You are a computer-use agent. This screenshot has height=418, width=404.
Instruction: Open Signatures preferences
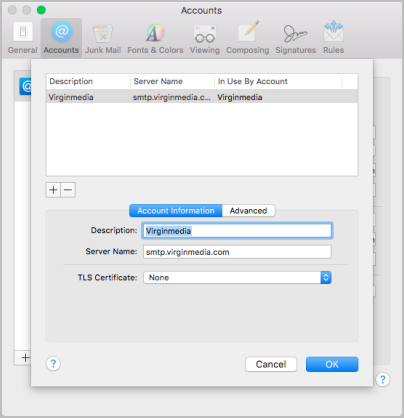(295, 38)
